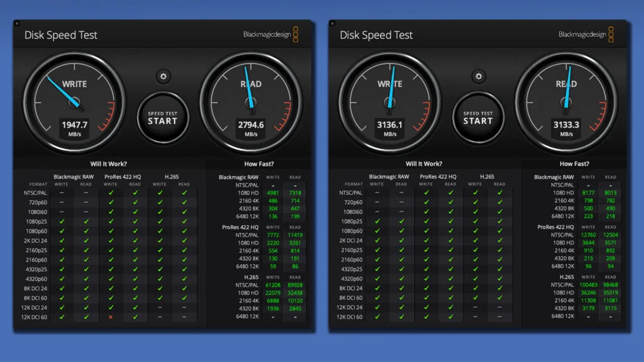Click the 'How Fast?' heading in right window
Viewport: 644px width, 362px height.
click(x=574, y=164)
